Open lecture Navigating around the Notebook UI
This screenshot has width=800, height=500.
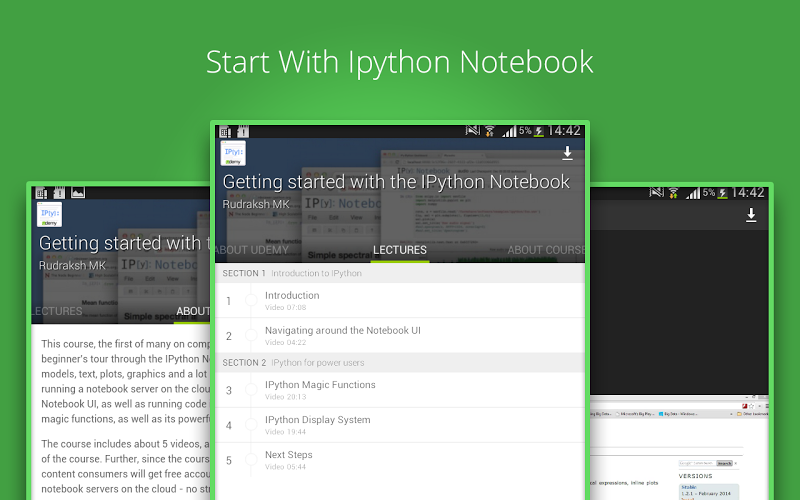point(400,336)
